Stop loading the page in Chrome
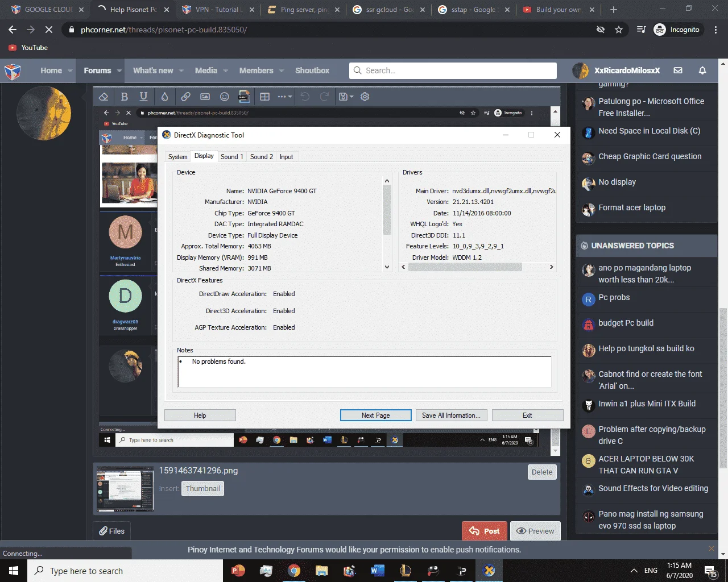This screenshot has height=582, width=728. [49, 30]
